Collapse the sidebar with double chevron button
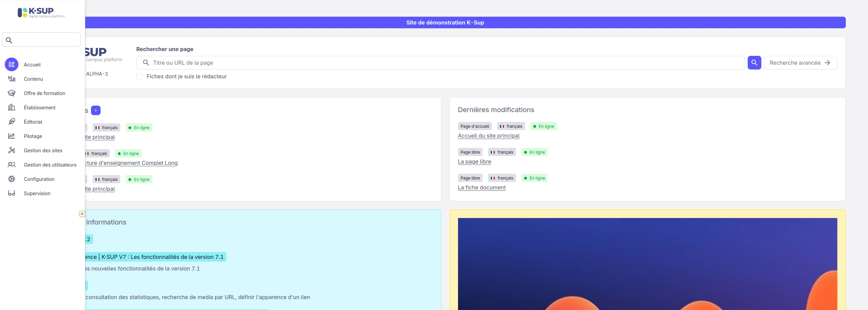The width and height of the screenshot is (868, 310). pos(82,214)
